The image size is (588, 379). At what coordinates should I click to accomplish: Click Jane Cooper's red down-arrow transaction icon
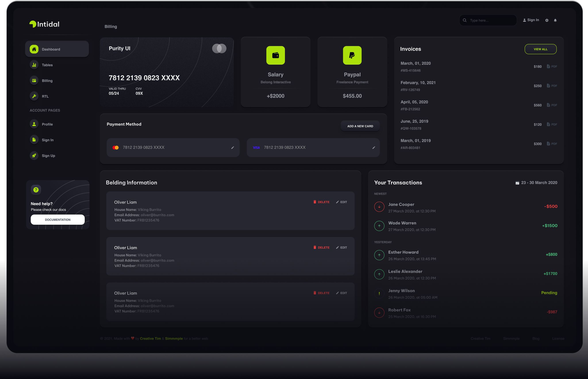(x=379, y=207)
